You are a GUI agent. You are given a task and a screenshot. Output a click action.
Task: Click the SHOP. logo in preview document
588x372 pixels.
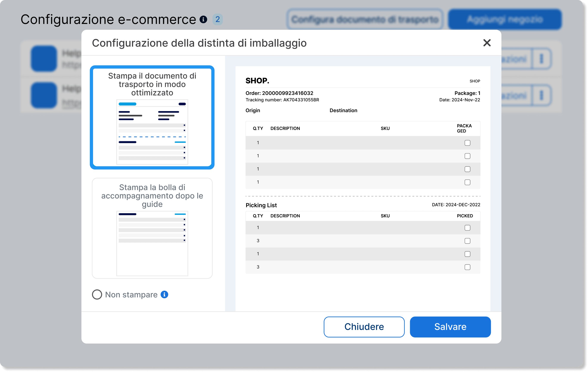[257, 81]
